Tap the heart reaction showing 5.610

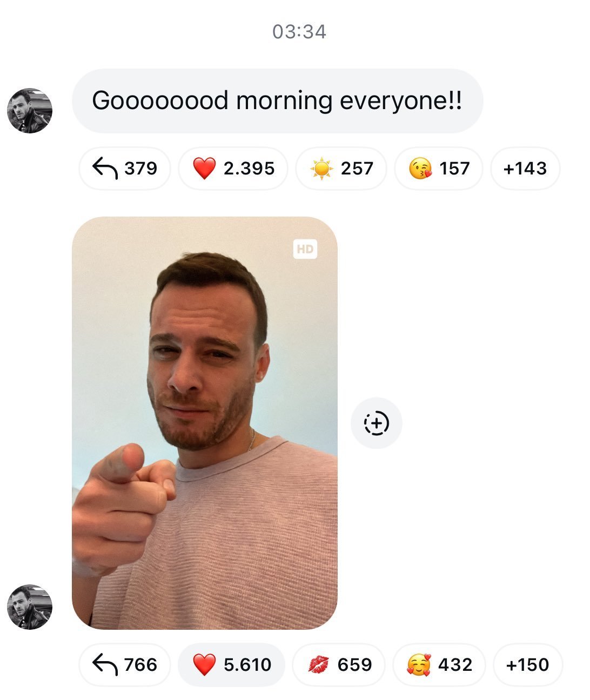[x=232, y=664]
